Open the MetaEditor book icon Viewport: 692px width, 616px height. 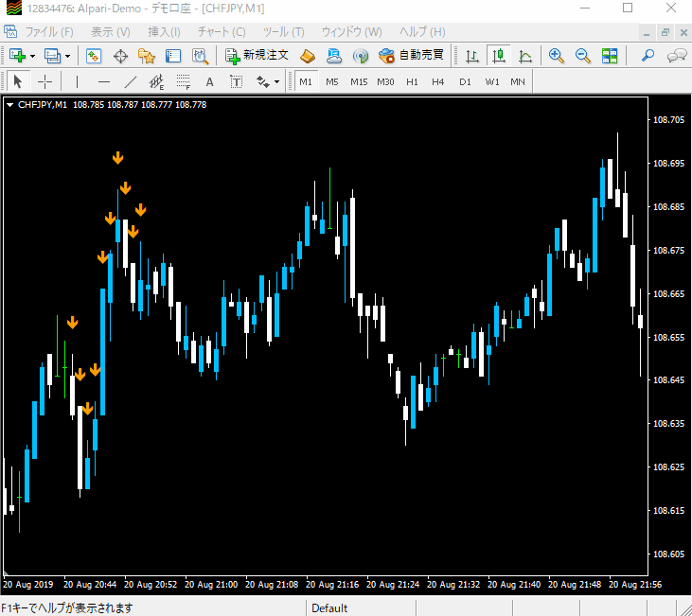(307, 56)
